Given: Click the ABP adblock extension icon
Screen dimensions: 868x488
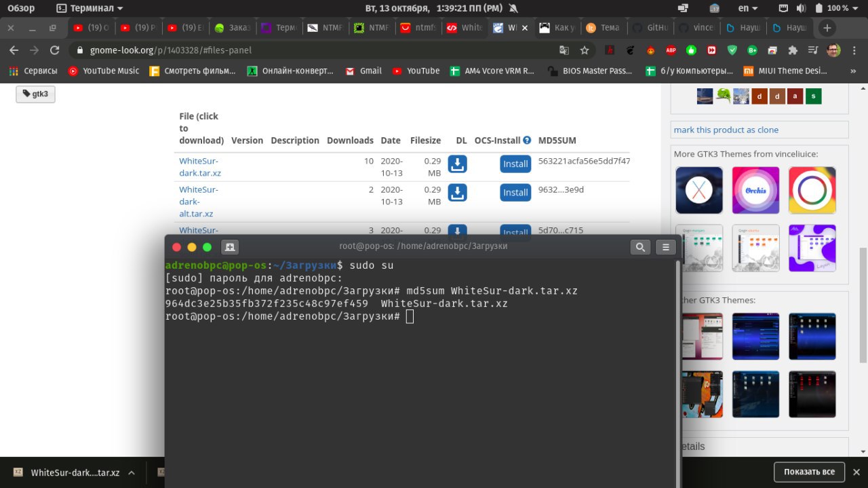Looking at the screenshot, I should [671, 50].
